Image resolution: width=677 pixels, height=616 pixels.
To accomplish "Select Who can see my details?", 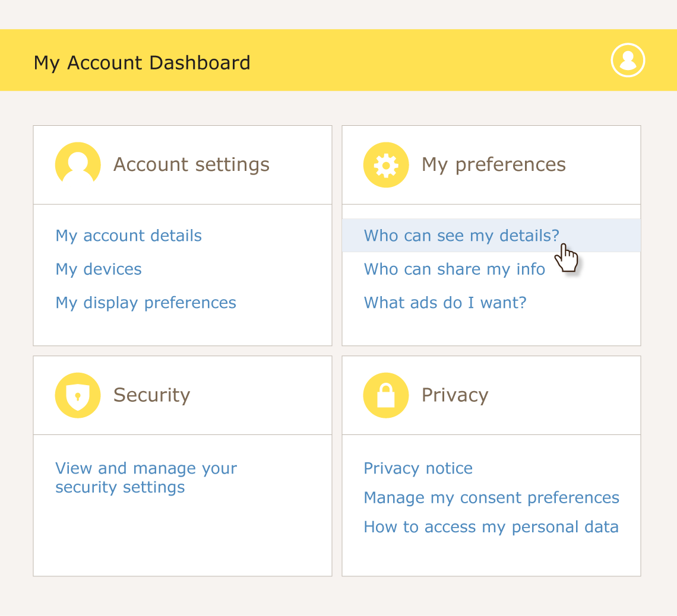I will (491, 236).
